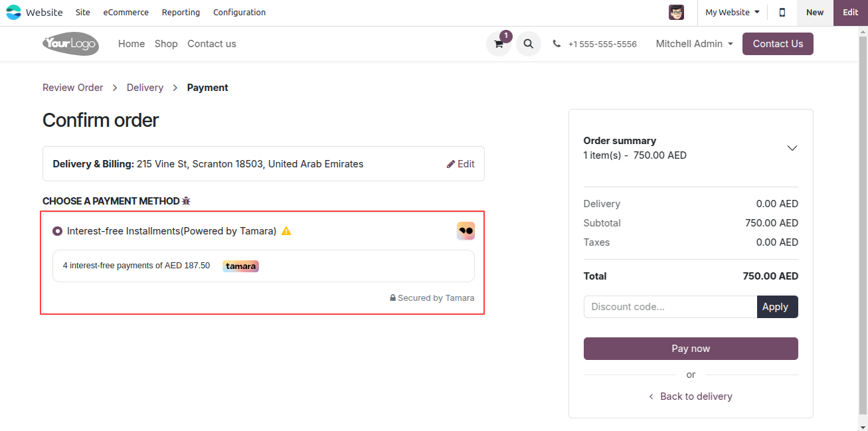Click the +1 555-555-5556 phone number

pyautogui.click(x=602, y=44)
